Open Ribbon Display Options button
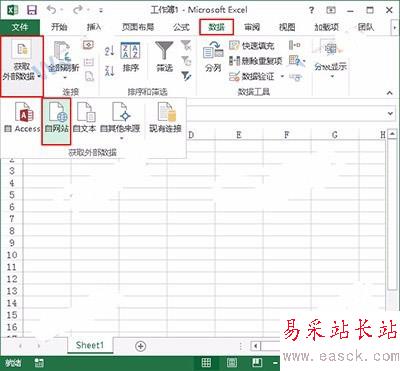 (331, 10)
